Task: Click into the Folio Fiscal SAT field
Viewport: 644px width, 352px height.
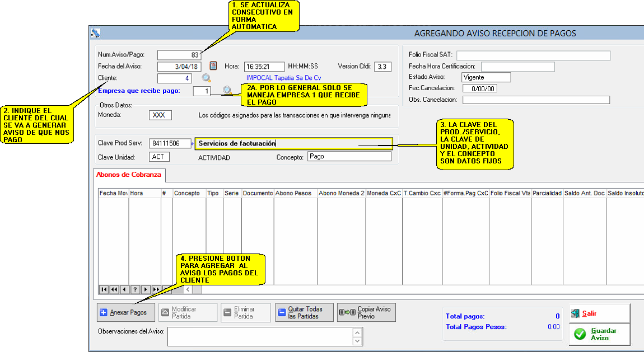Action: tap(533, 55)
